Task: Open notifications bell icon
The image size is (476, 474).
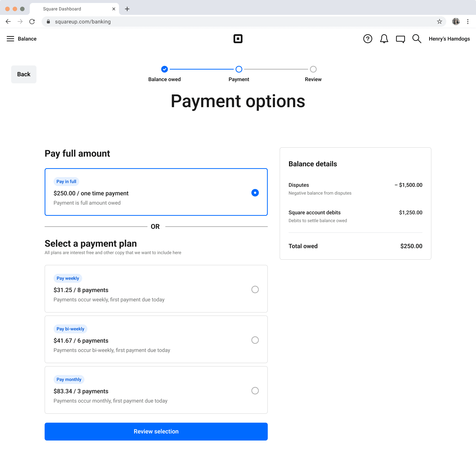Action: point(384,39)
